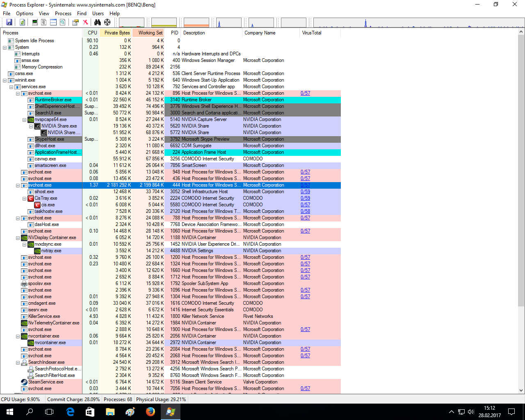525x420 pixels.
Task: Open VirusTotal 0/59 link for sihost.exe
Action: point(305,192)
